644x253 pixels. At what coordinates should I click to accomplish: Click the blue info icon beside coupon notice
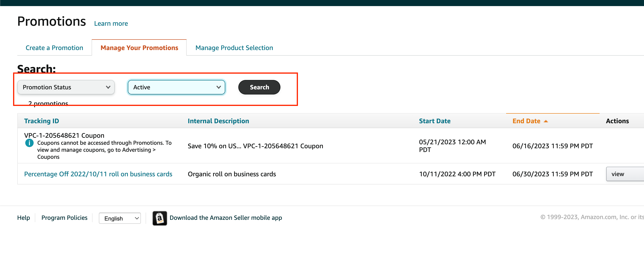(29, 143)
